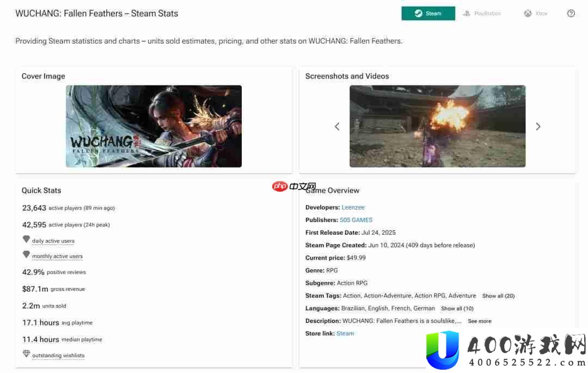Click the daily active users link
Image resolution: width=588 pixels, height=373 pixels.
53,241
